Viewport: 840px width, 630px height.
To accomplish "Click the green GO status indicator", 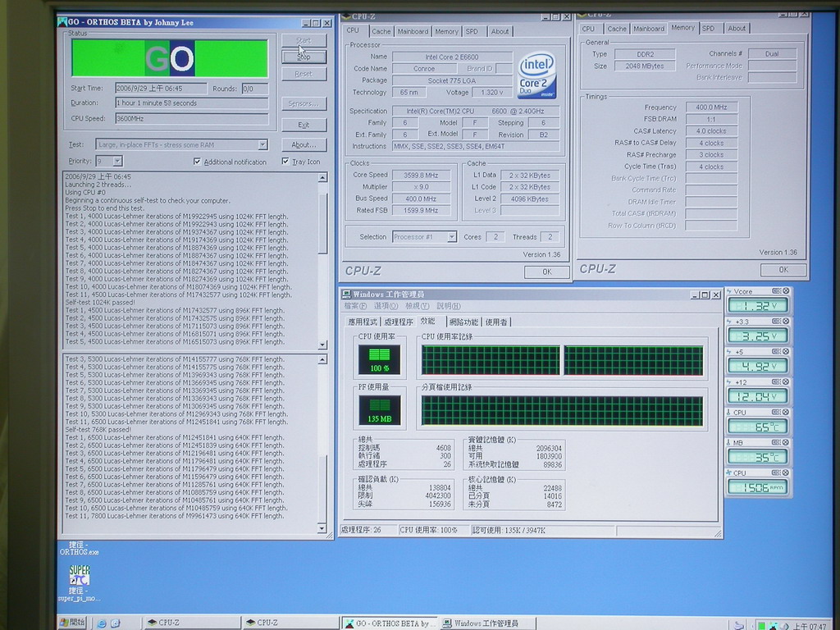I will coord(170,58).
